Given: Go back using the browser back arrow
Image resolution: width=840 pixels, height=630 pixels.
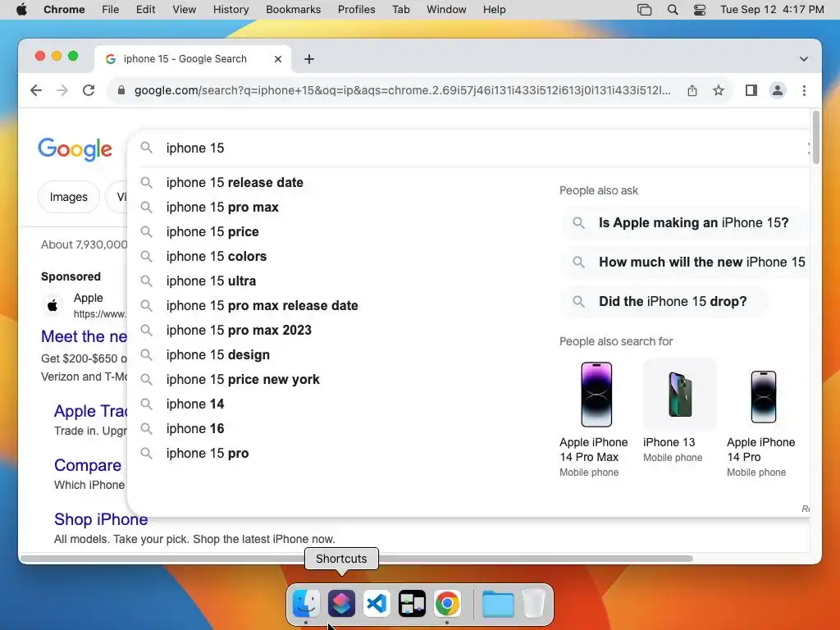Looking at the screenshot, I should 36,90.
